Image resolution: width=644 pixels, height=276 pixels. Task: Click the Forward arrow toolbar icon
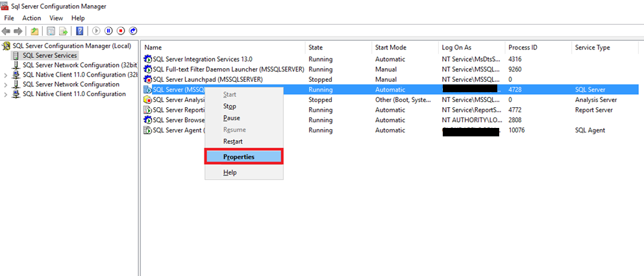[18, 31]
